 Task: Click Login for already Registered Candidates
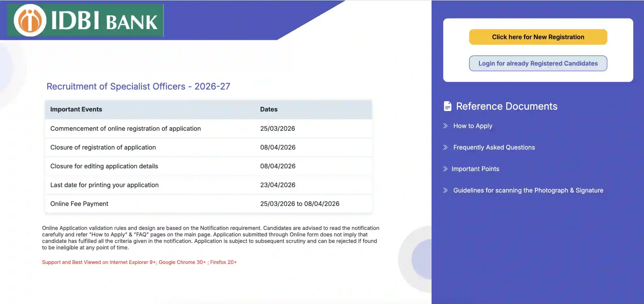(x=538, y=63)
